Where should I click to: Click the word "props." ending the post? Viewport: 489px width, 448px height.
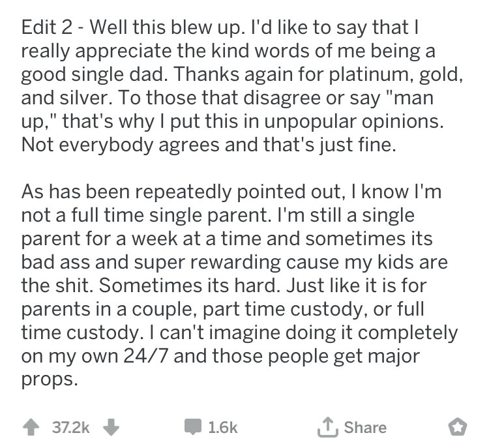(x=50, y=380)
